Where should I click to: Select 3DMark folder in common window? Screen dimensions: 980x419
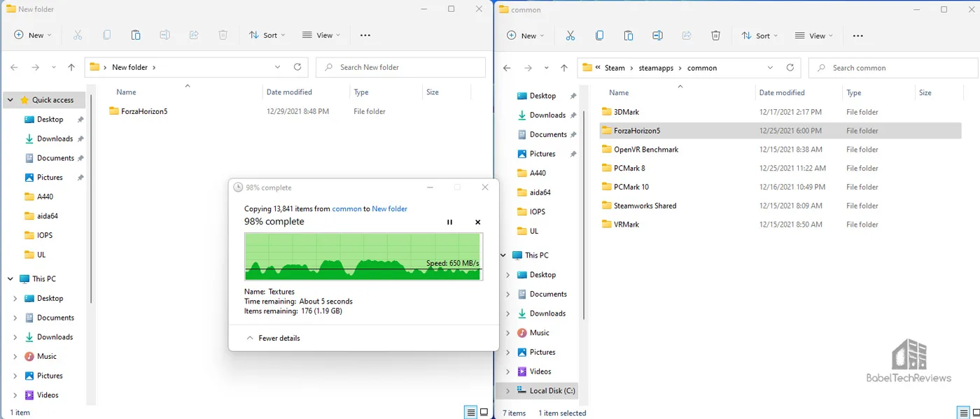[x=626, y=112]
